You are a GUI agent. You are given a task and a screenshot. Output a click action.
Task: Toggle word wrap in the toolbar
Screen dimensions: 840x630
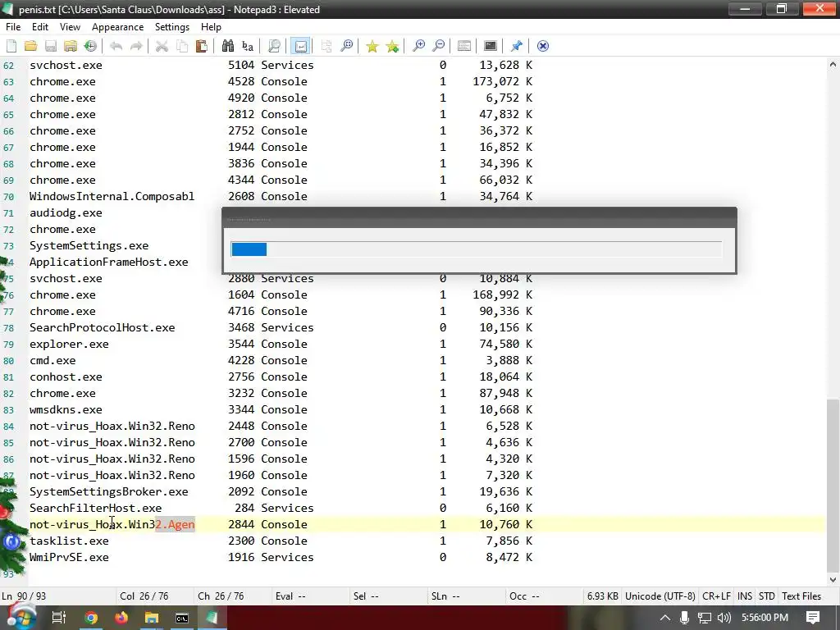coord(300,46)
